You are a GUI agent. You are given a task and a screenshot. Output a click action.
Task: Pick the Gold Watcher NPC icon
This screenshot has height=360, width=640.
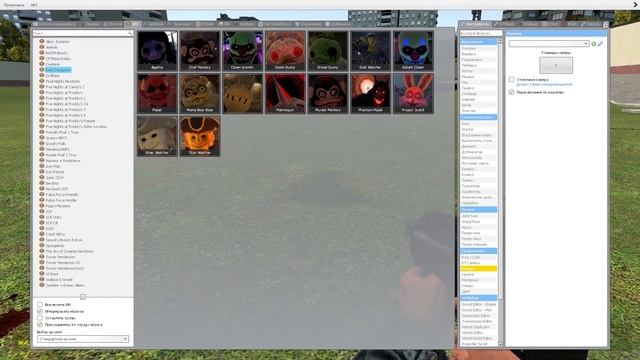tap(370, 51)
